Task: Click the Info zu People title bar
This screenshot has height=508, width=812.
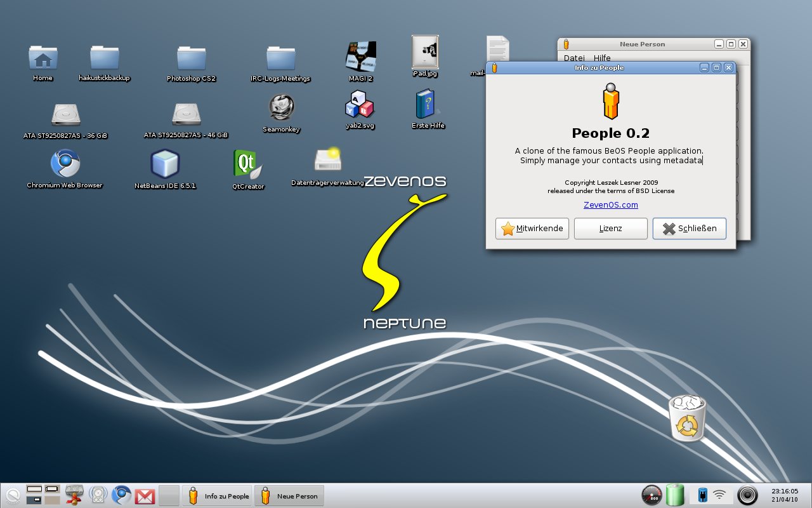Action: [599, 67]
